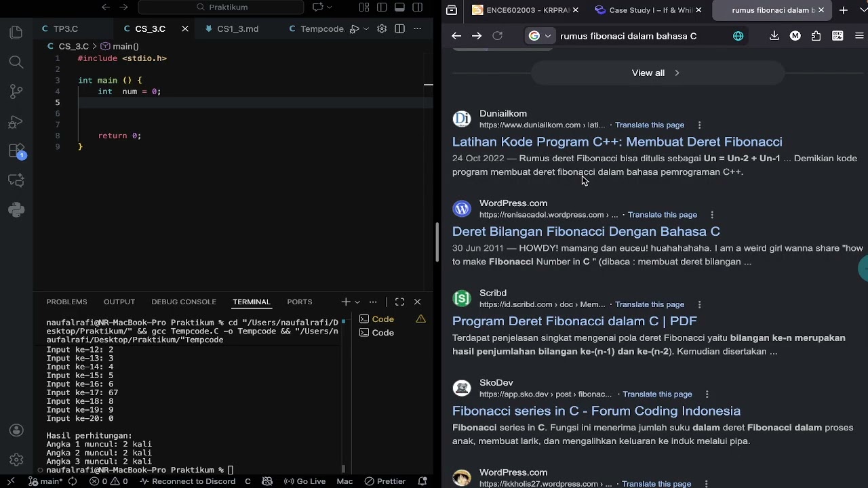Open the PORTS panel tab

pyautogui.click(x=299, y=302)
